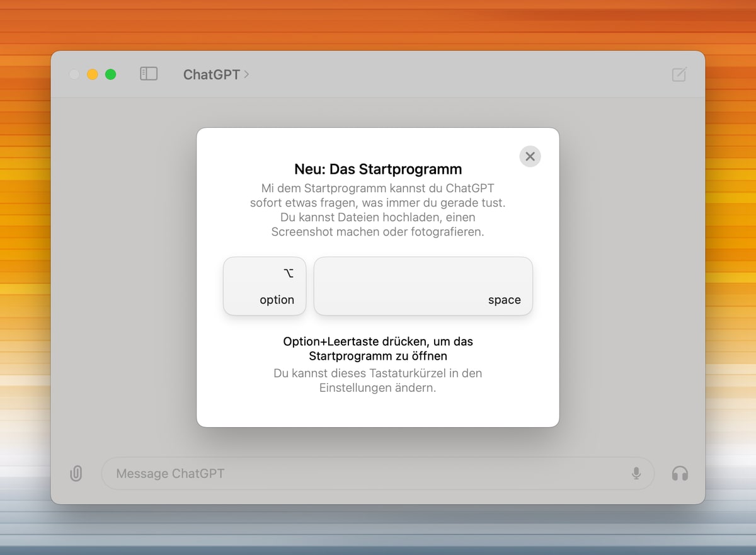Image resolution: width=756 pixels, height=555 pixels.
Task: Click the space key graphic
Action: click(423, 286)
